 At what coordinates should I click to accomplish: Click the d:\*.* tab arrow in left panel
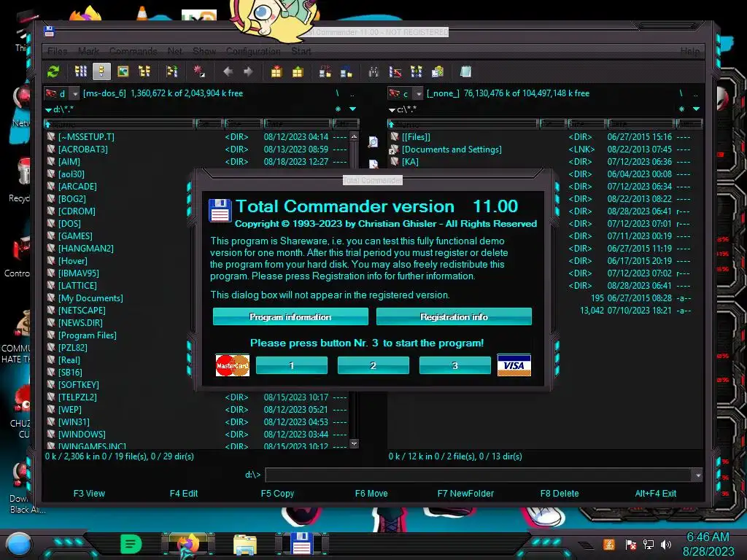pos(48,110)
